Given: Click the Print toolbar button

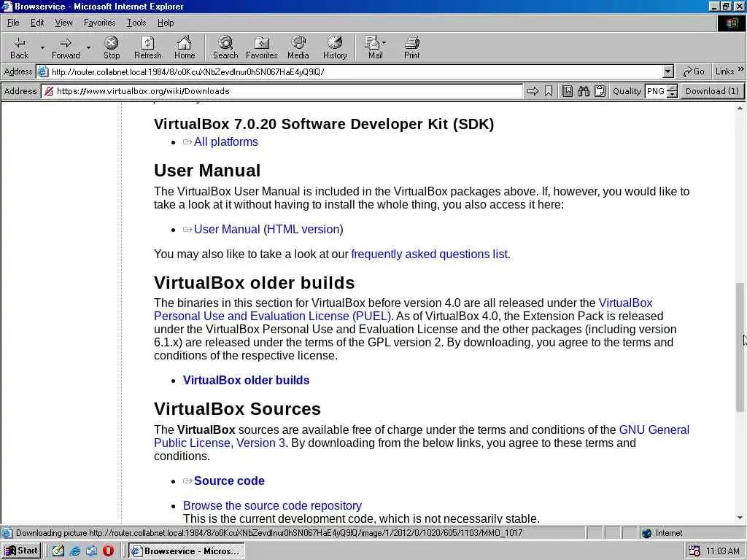Looking at the screenshot, I should click(411, 47).
